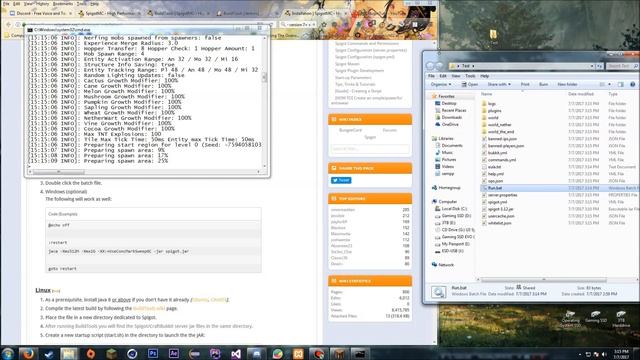640x360 pixels.
Task: Select bukkit.yml file
Action: pos(497,153)
